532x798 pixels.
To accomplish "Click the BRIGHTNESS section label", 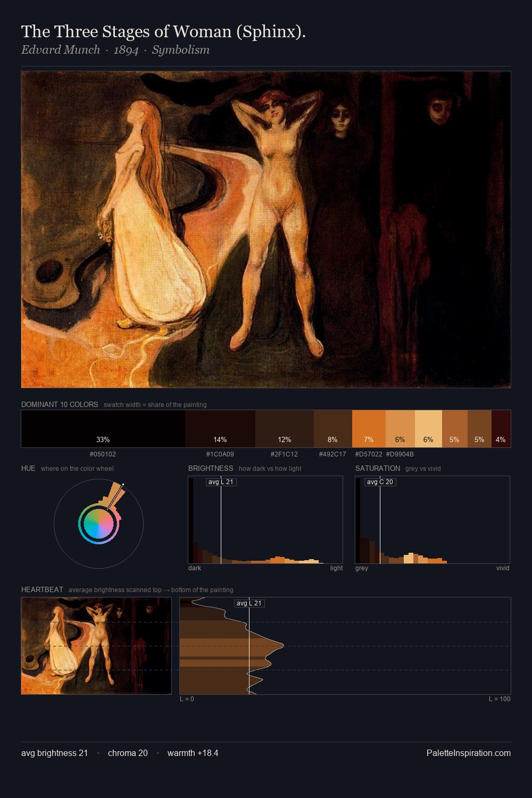I will [x=211, y=468].
